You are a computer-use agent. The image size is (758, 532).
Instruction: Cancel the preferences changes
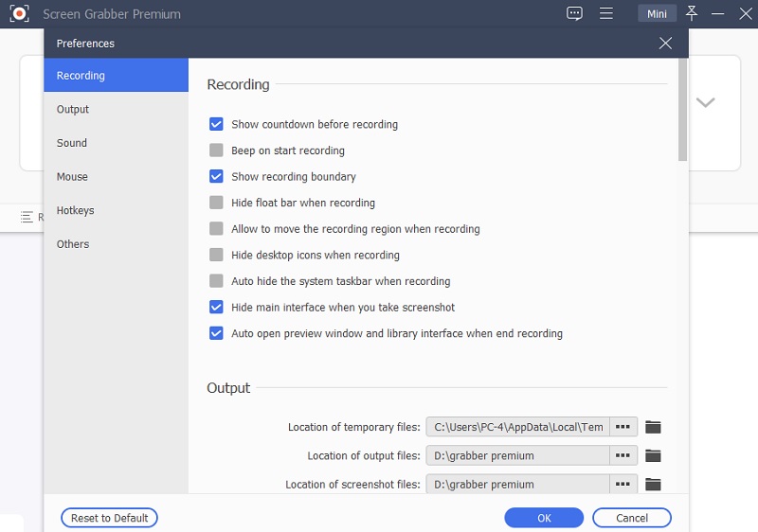(632, 518)
